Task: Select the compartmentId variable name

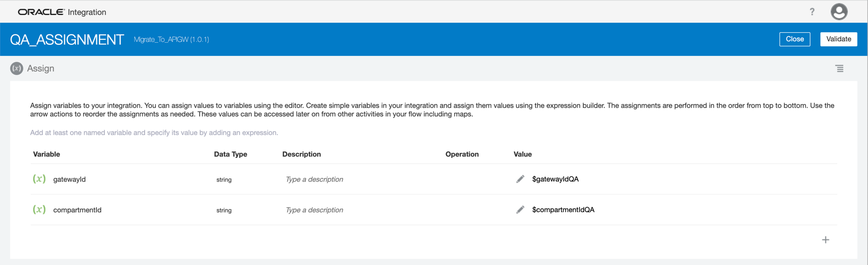Action: pyautogui.click(x=77, y=210)
